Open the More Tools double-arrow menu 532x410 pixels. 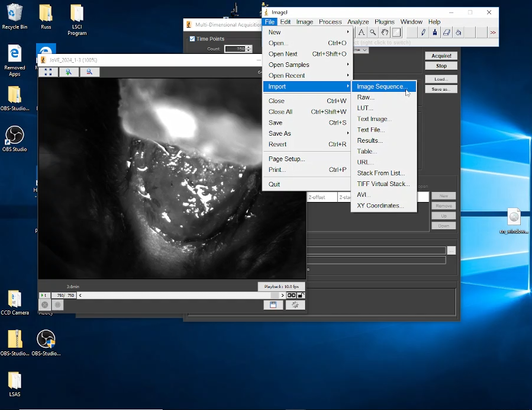[x=492, y=33]
